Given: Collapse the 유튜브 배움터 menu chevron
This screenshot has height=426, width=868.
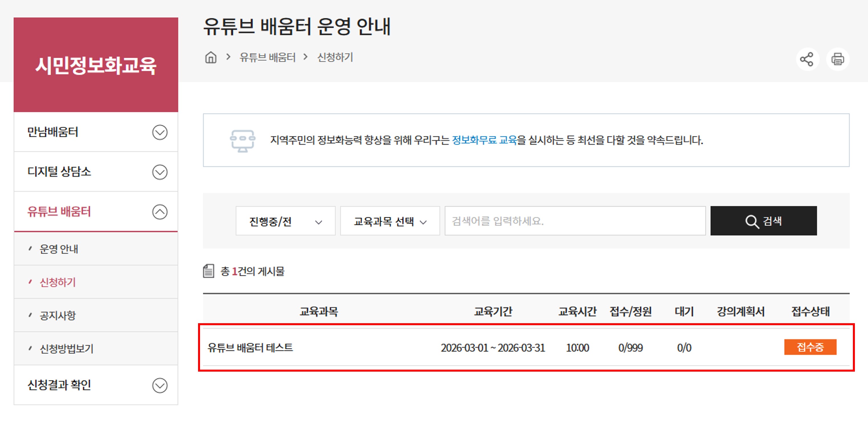Looking at the screenshot, I should pos(160,212).
